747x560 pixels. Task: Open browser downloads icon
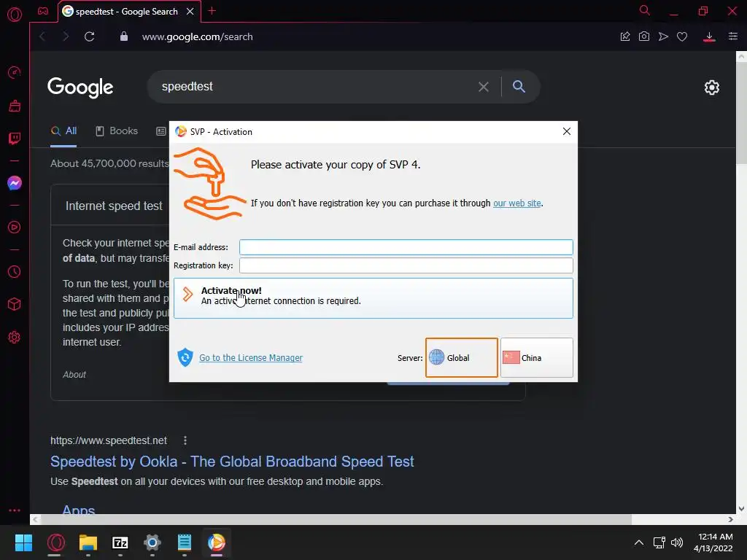coord(709,36)
